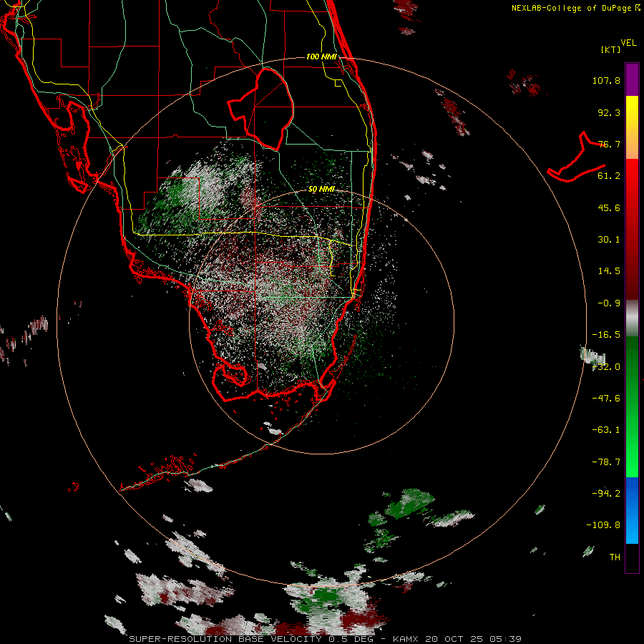The image size is (644, 644).
Task: Click the 107.8 scale value
Action: (606, 80)
